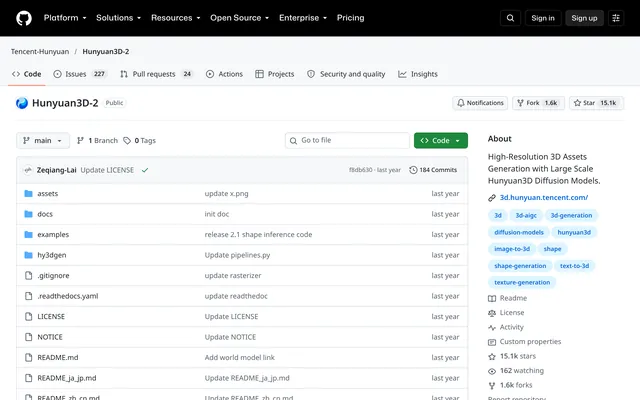The height and width of the screenshot is (400, 640).
Task: Expand the Open Source header menu
Action: coord(240,18)
